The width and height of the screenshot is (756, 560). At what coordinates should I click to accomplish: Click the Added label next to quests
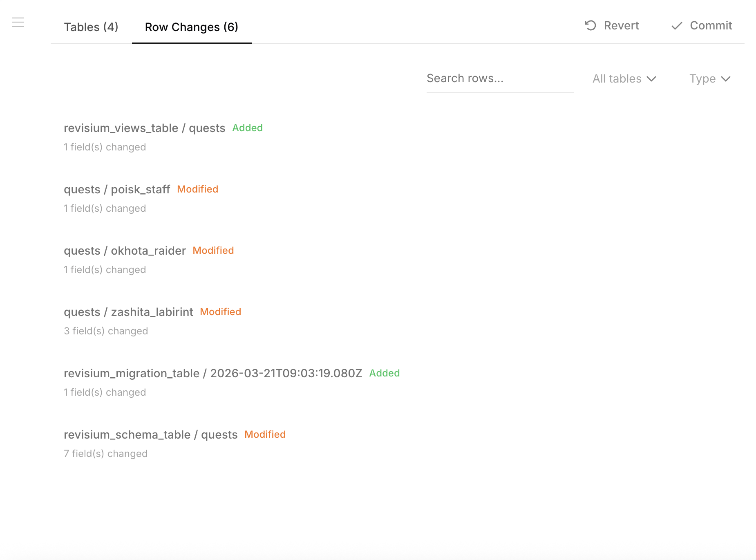247,128
